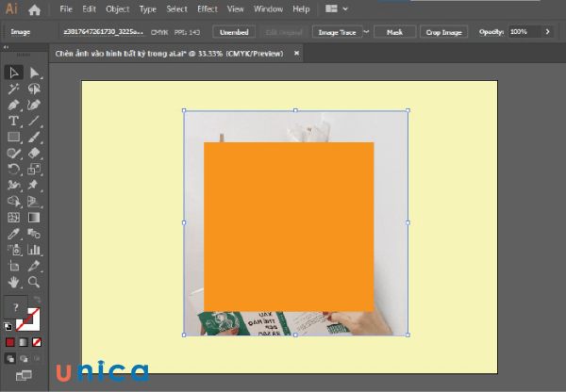Go to the Illustrator Home screen

click(35, 9)
